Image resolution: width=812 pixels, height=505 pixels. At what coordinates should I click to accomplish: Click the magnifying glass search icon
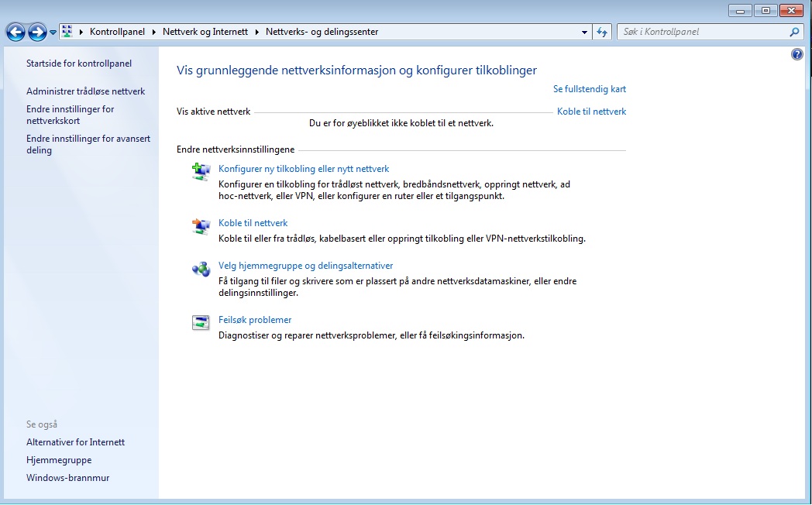tap(794, 32)
